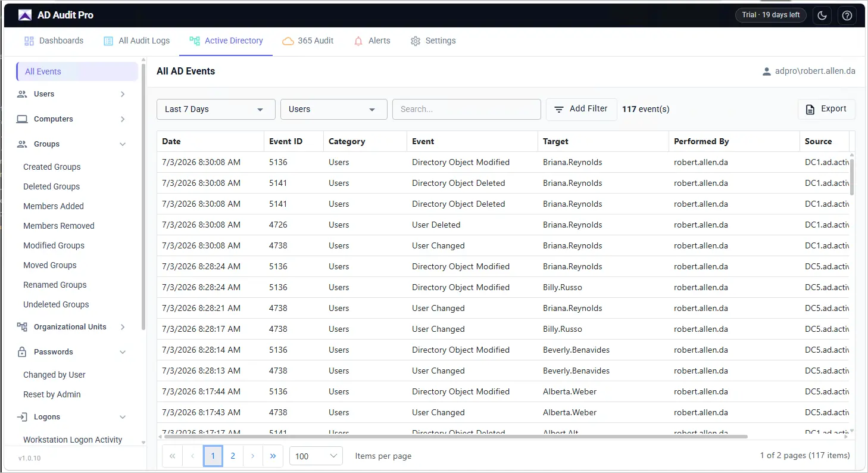
Task: Click the Export button
Action: [x=826, y=110]
